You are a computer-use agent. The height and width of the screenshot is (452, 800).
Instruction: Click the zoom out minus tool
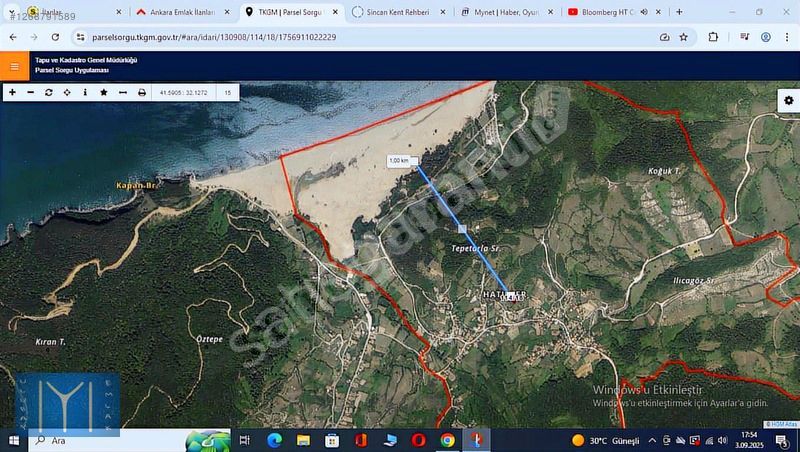(x=30, y=92)
